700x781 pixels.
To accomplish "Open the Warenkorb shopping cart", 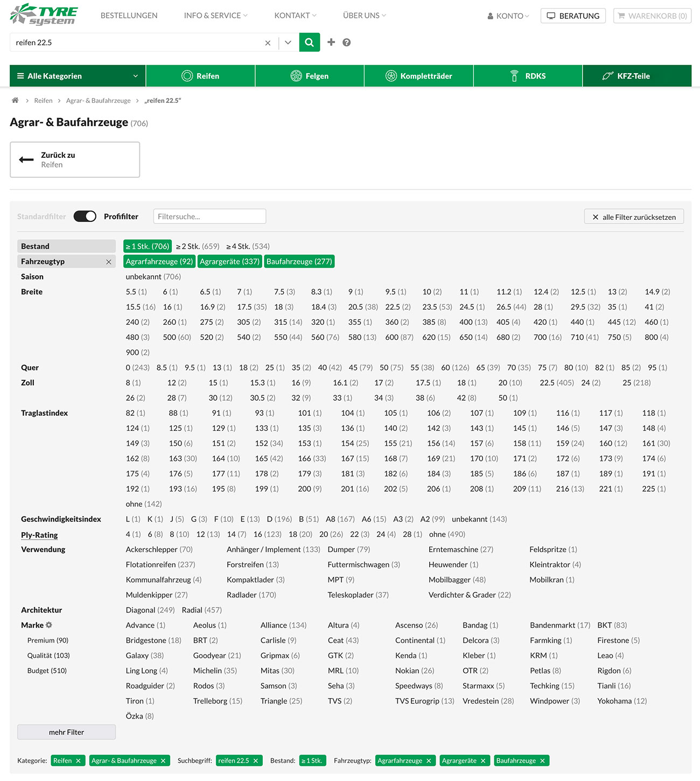I will click(652, 16).
